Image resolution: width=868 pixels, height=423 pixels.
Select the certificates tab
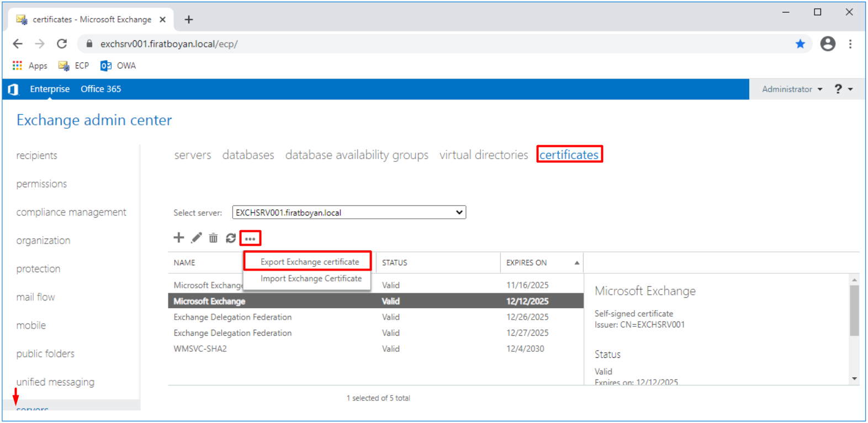pyautogui.click(x=569, y=155)
